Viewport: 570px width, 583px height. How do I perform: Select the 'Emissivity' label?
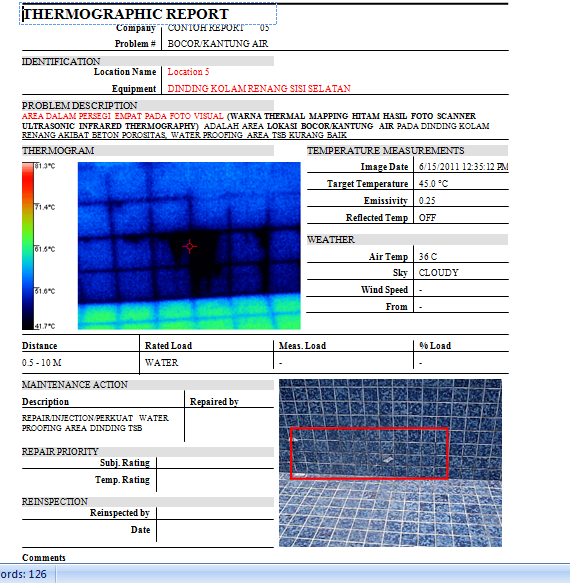[x=386, y=201]
